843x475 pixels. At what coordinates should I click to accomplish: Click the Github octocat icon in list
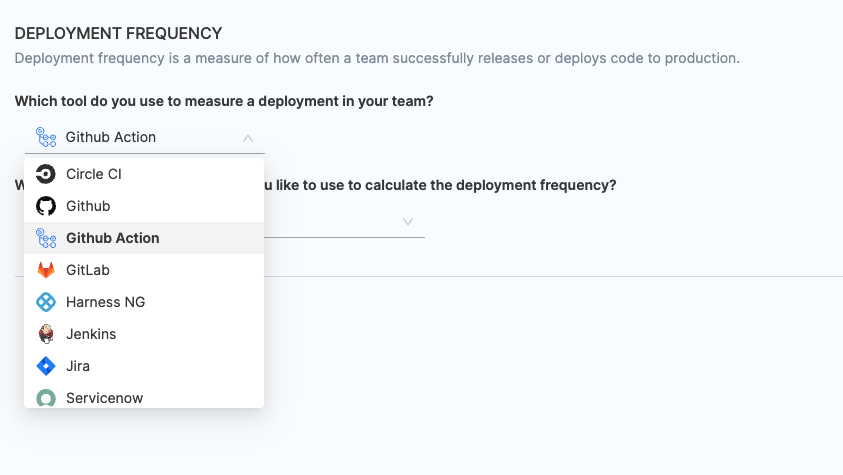(x=46, y=206)
